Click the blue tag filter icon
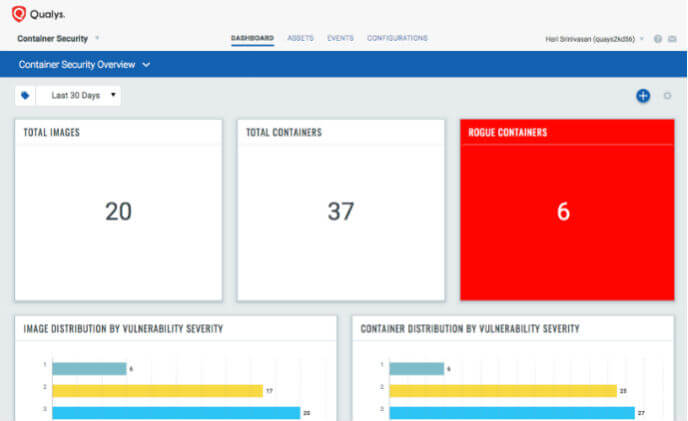 tap(25, 96)
